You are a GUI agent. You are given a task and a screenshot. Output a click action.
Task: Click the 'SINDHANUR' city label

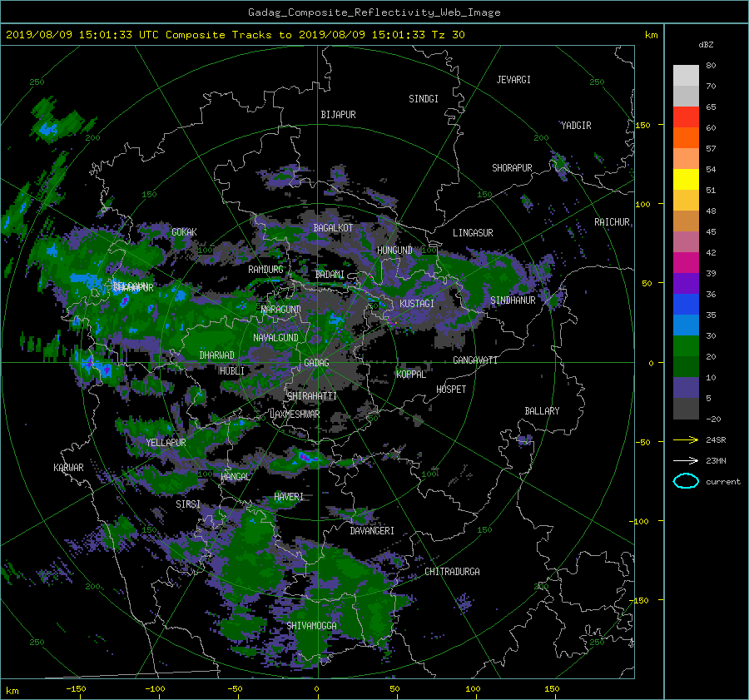coord(513,300)
